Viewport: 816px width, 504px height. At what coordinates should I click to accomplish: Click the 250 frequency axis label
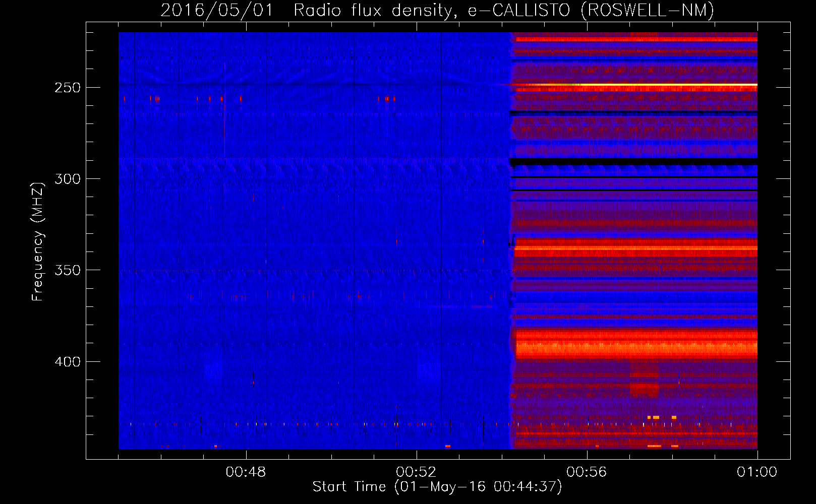68,88
